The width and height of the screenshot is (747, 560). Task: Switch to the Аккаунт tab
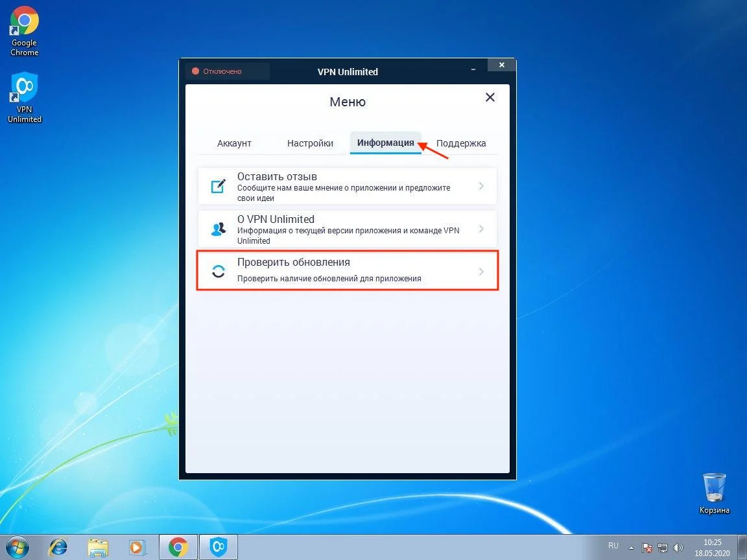pos(234,143)
